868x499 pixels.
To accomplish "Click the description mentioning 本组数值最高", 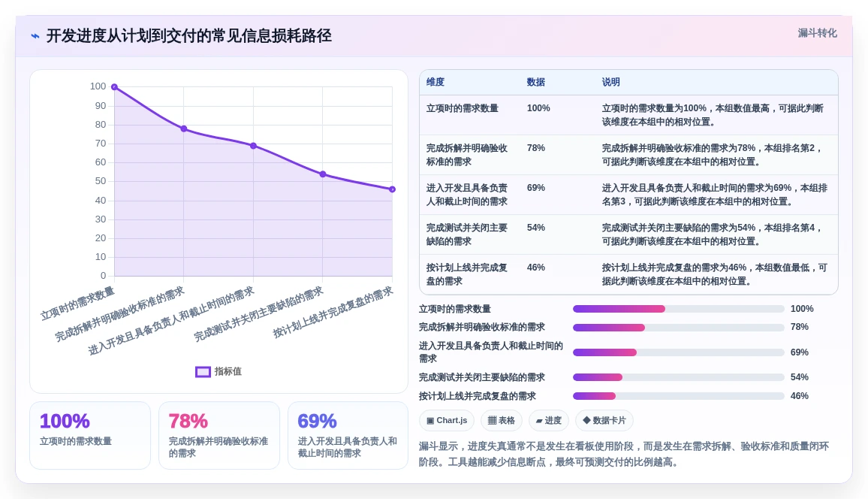I will pos(713,115).
